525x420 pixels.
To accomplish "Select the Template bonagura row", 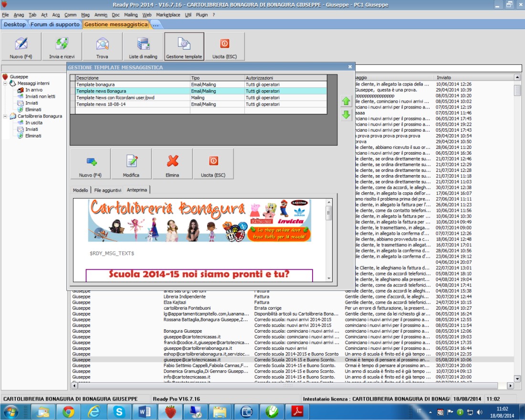I will (199, 84).
